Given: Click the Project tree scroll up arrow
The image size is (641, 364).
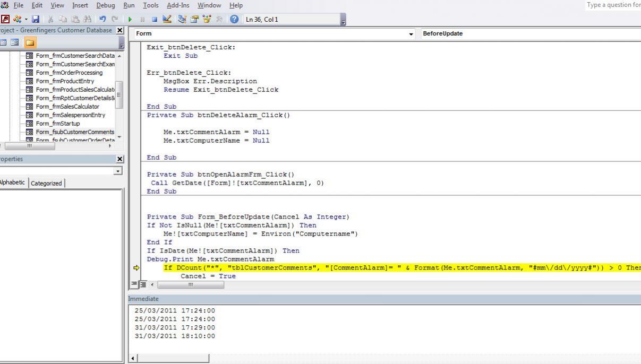Looking at the screenshot, I should click(119, 56).
